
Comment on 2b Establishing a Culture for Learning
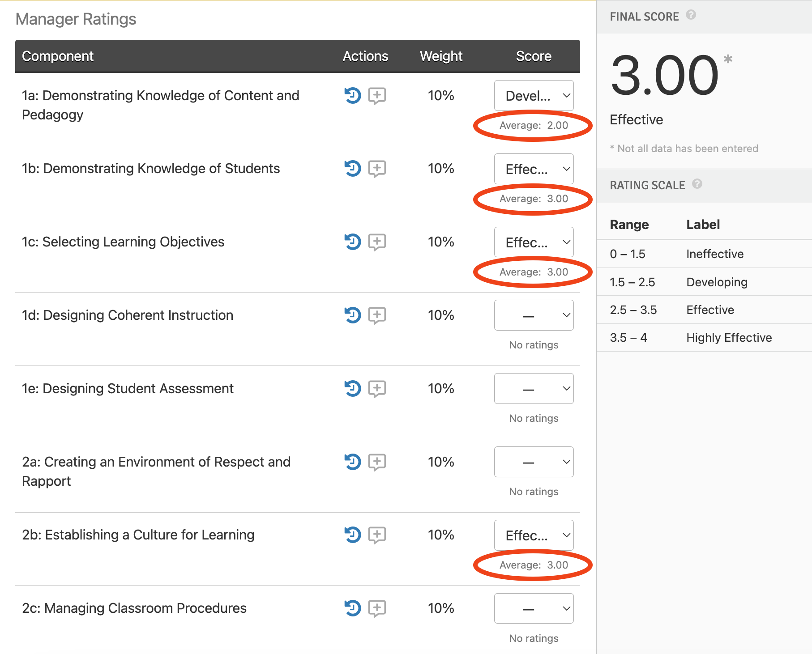(377, 535)
